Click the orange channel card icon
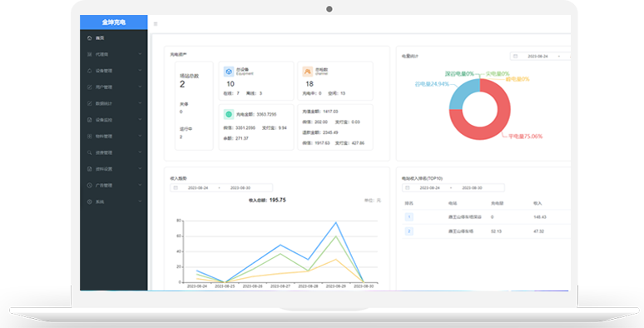644x328 pixels. tap(308, 72)
